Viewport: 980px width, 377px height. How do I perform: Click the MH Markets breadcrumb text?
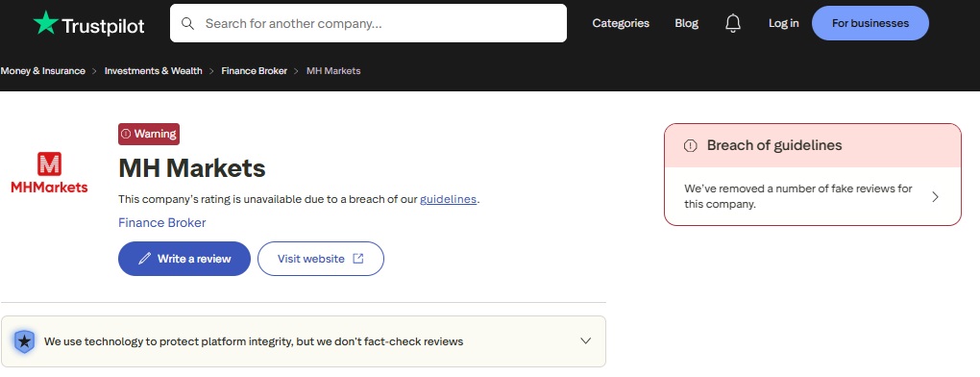(333, 70)
